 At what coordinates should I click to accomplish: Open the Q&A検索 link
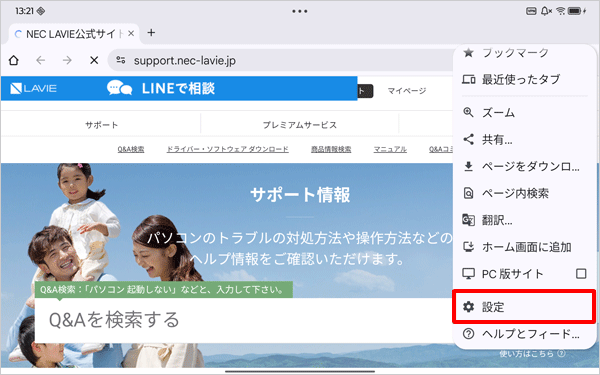(131, 149)
